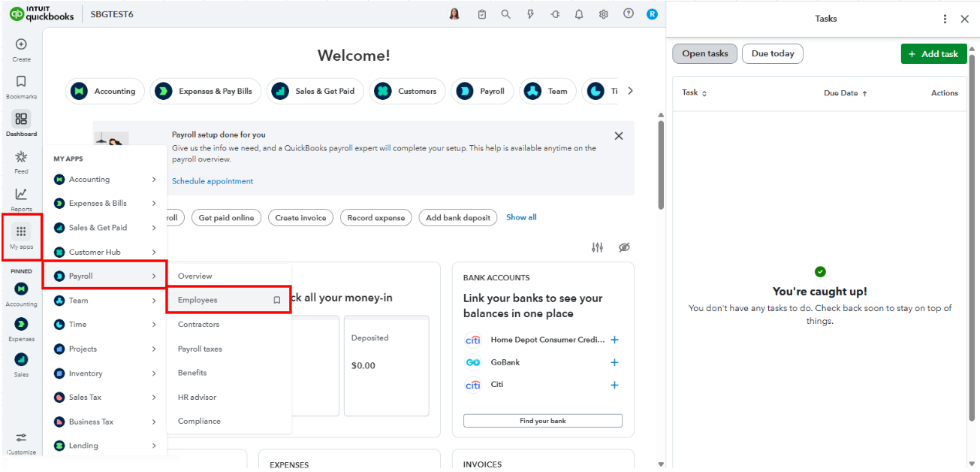The image size is (980, 472).
Task: Open the notifications bell icon
Action: pos(579,14)
